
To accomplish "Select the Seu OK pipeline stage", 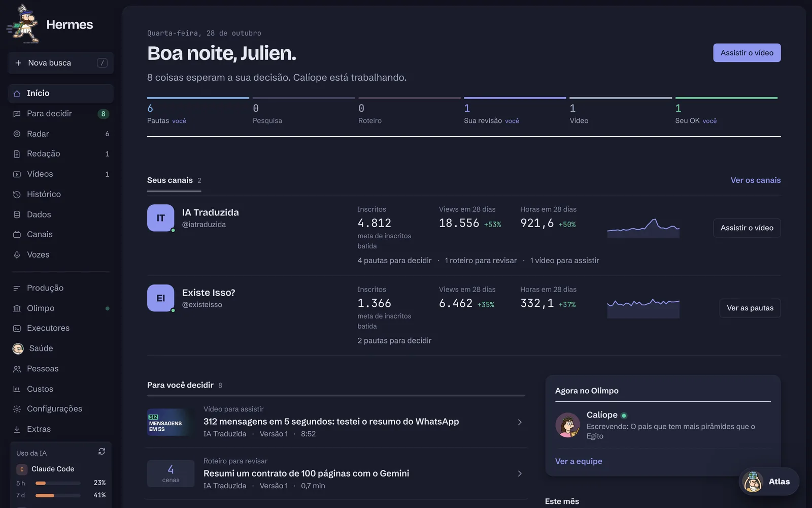I will tap(726, 111).
